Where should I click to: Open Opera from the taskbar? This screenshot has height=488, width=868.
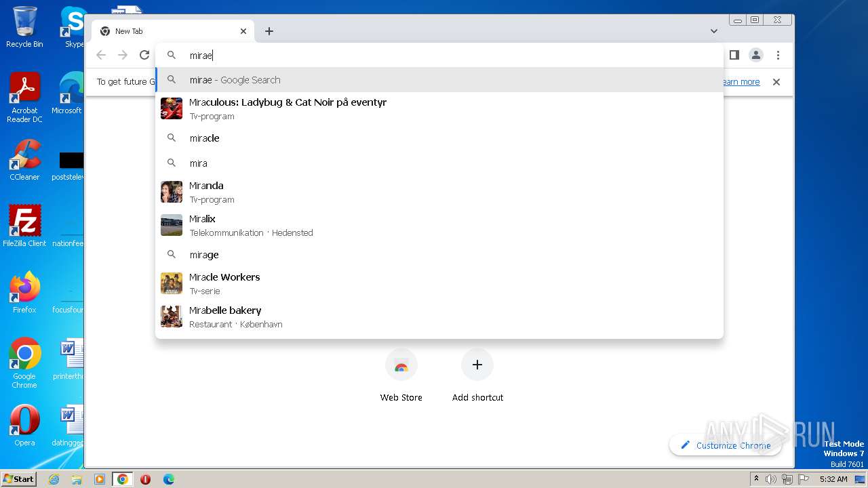pyautogui.click(x=145, y=479)
